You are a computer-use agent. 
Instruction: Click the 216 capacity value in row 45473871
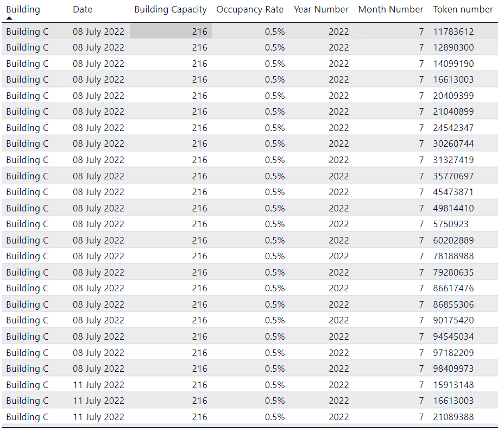pyautogui.click(x=200, y=192)
